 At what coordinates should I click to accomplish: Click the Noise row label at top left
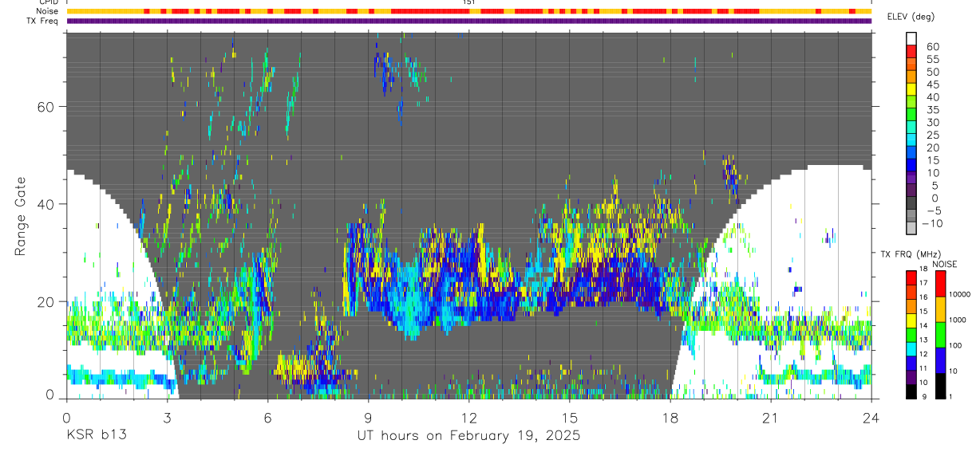click(x=46, y=11)
